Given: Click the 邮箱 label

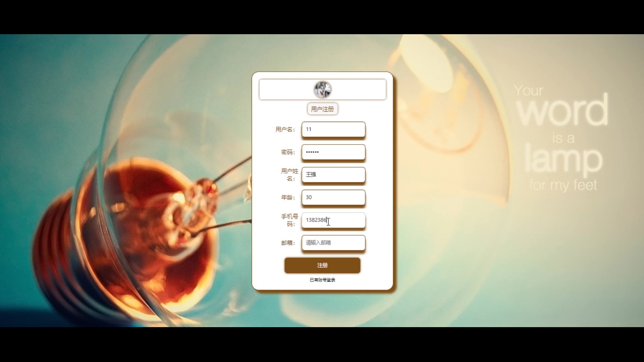Looking at the screenshot, I should coord(288,243).
